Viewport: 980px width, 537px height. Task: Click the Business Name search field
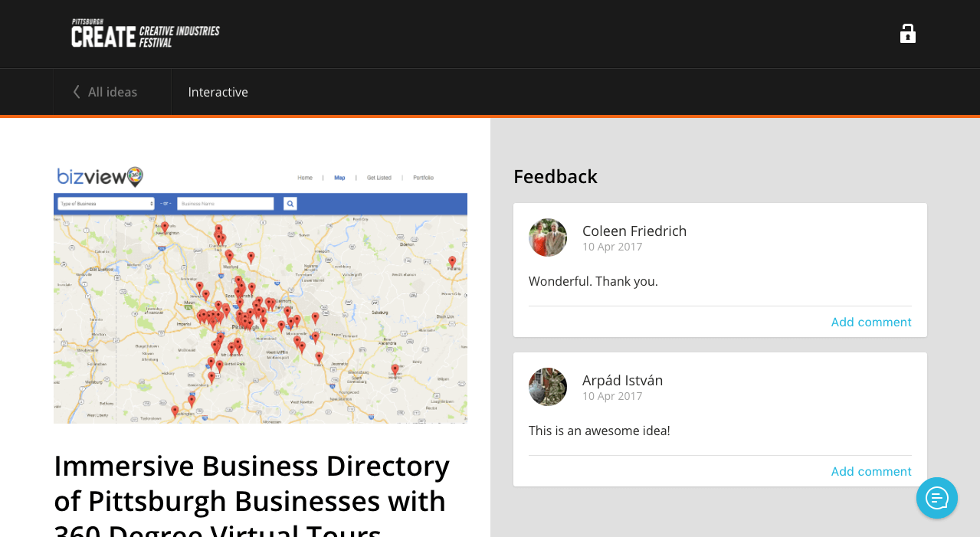click(x=225, y=204)
